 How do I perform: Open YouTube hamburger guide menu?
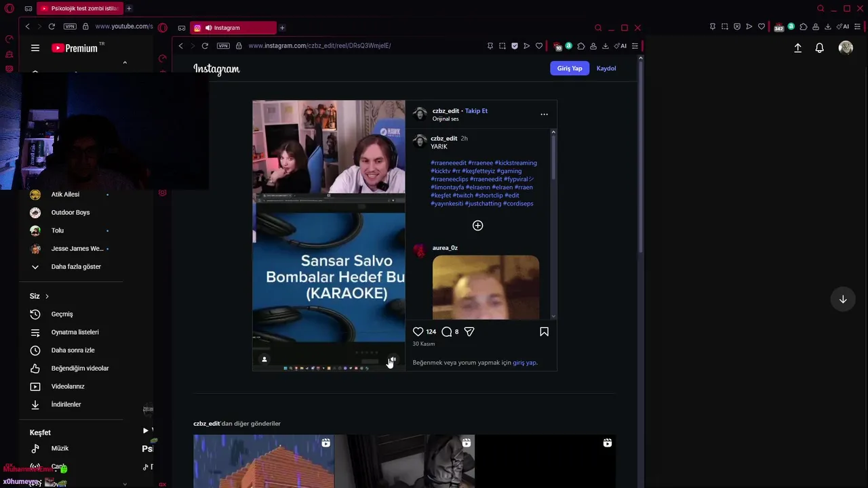[35, 48]
